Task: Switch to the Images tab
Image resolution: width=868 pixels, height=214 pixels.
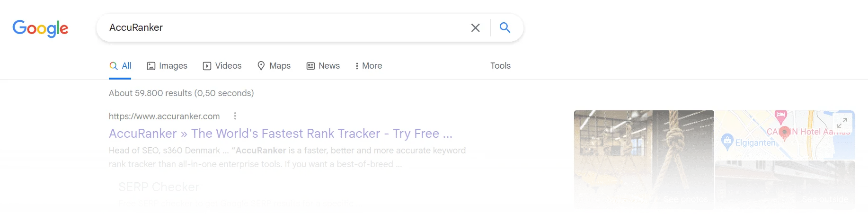Action: [167, 66]
